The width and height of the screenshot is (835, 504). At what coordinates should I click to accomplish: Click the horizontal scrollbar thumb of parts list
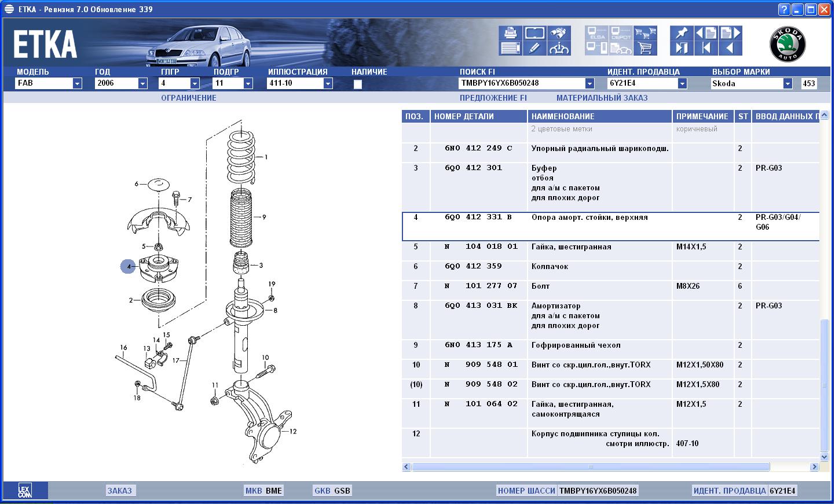pos(591,466)
